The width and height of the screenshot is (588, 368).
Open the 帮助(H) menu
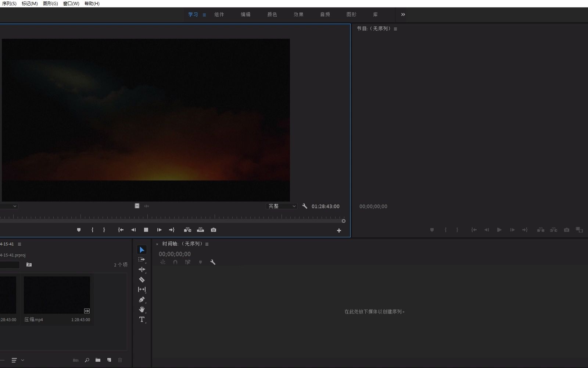tap(92, 4)
